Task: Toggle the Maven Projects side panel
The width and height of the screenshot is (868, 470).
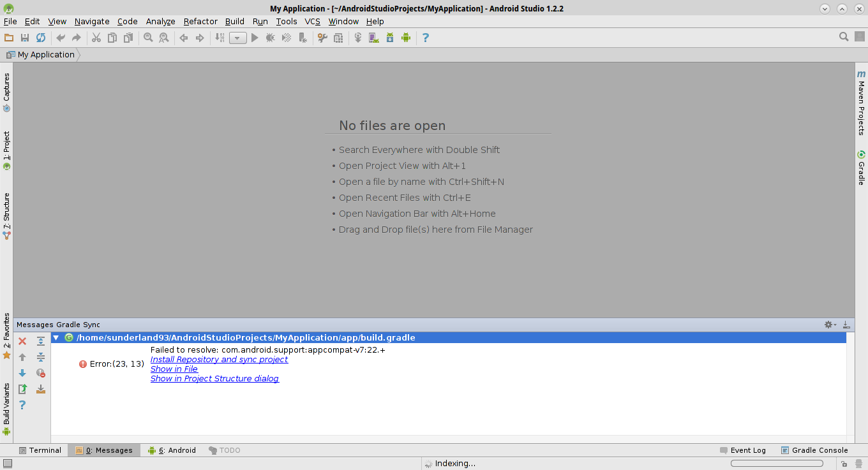Action: point(861,106)
